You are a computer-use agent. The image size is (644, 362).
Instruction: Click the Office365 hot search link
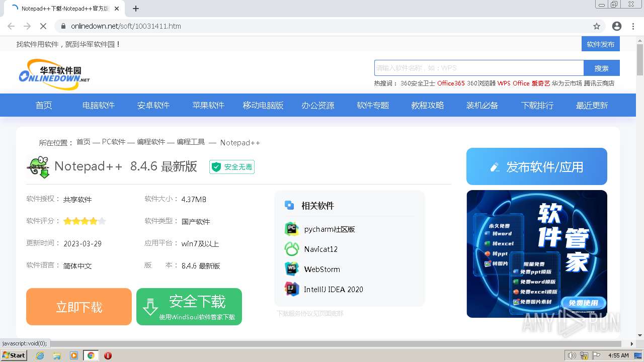pyautogui.click(x=451, y=83)
